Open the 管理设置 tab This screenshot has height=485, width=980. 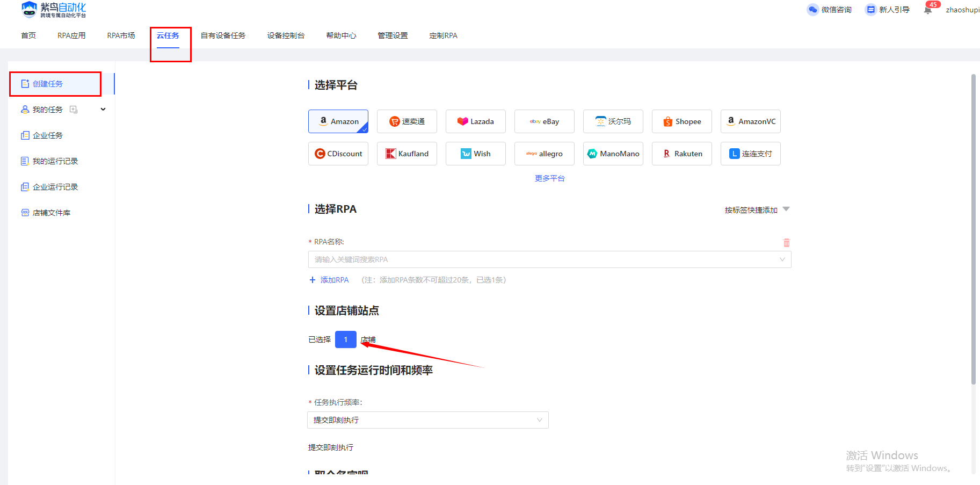click(393, 35)
